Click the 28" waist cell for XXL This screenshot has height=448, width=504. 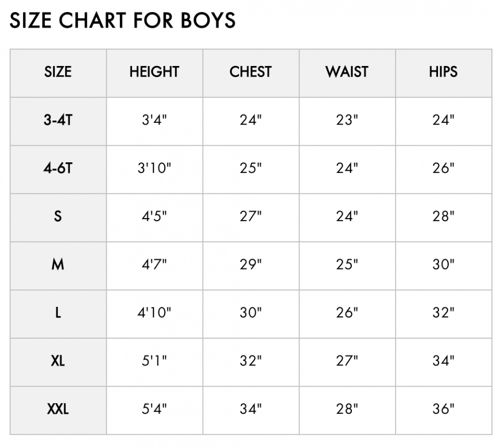pyautogui.click(x=347, y=410)
